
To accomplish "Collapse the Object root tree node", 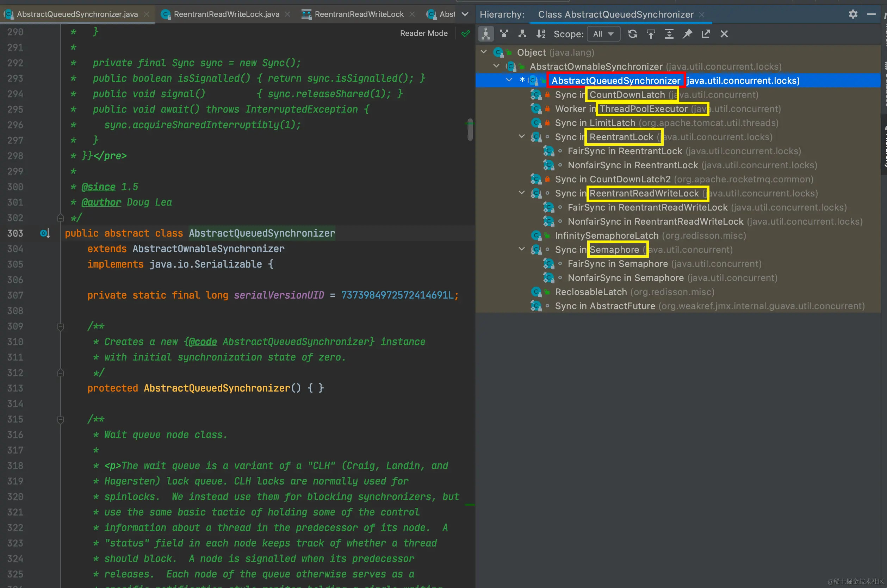I will click(x=484, y=52).
